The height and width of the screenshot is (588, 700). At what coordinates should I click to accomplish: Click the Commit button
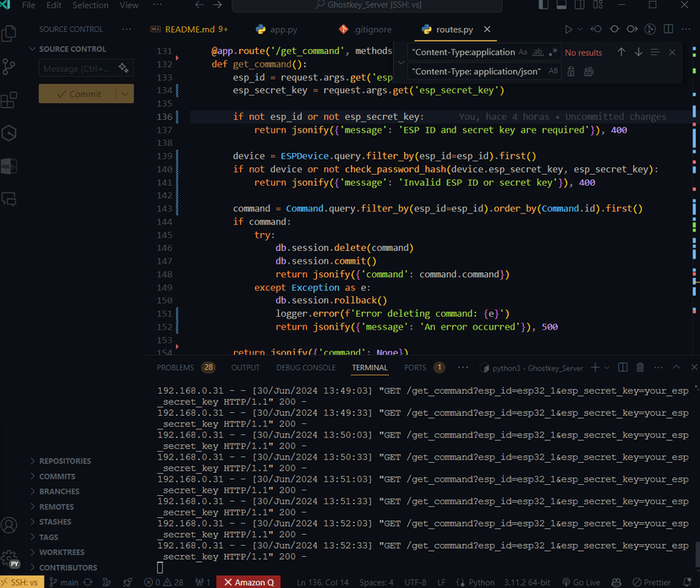[x=78, y=94]
